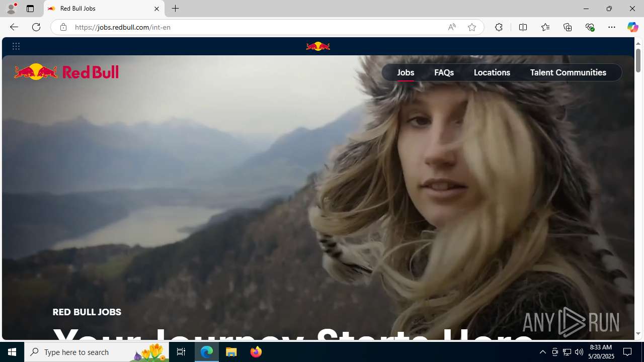The image size is (644, 362).
Task: Open Browser essentials
Action: coord(590,27)
